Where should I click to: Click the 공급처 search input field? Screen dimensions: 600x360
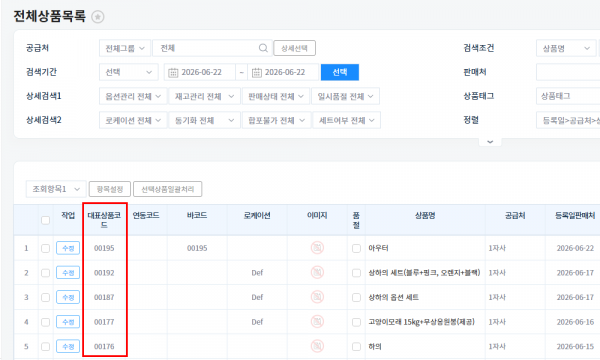click(212, 48)
